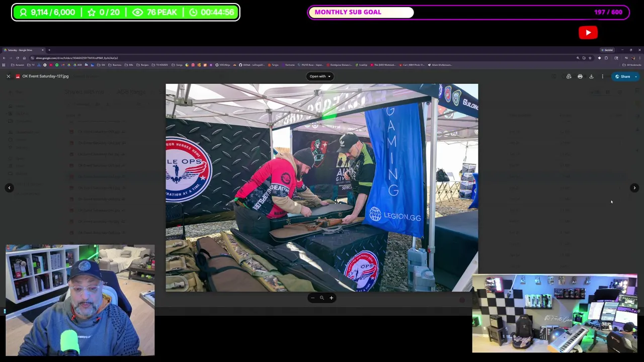Select the file name OK Event Saturday-127.jpg
This screenshot has width=644, height=362.
[45, 76]
